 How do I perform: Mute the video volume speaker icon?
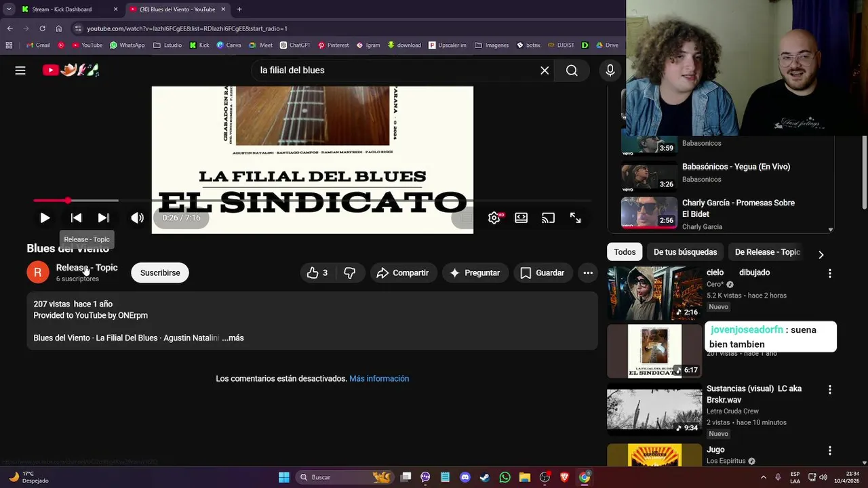coord(137,218)
